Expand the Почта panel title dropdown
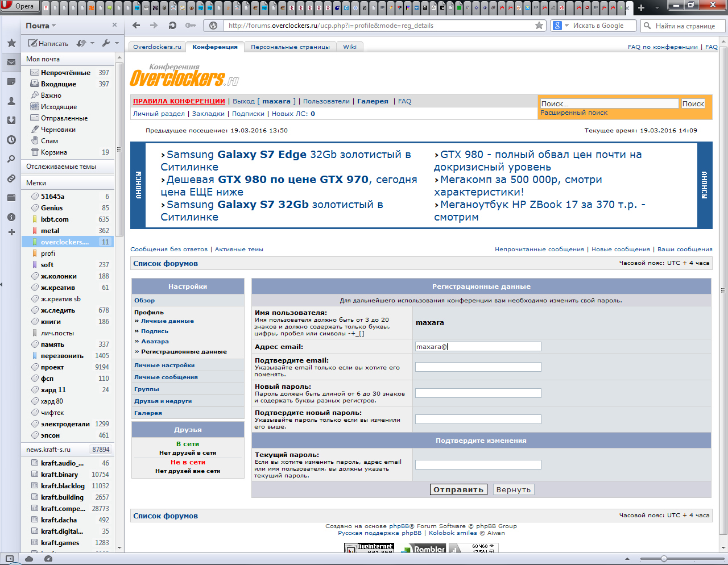The width and height of the screenshot is (728, 565). coord(53,26)
